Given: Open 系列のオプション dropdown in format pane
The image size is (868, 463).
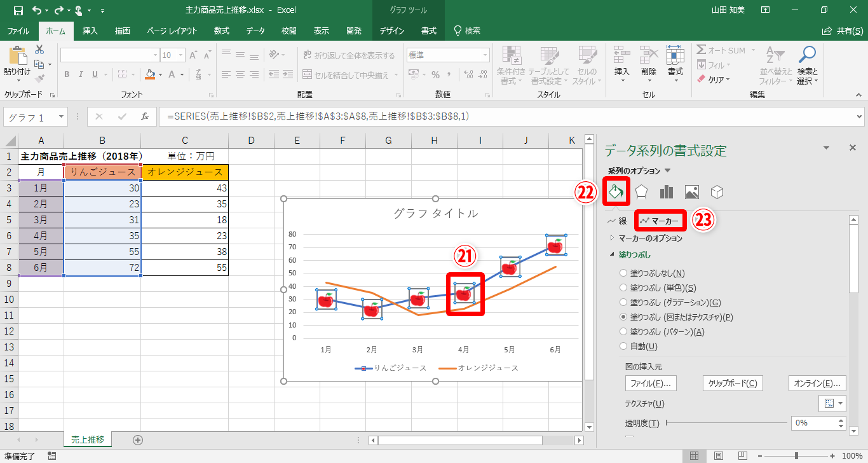Looking at the screenshot, I should click(x=667, y=171).
